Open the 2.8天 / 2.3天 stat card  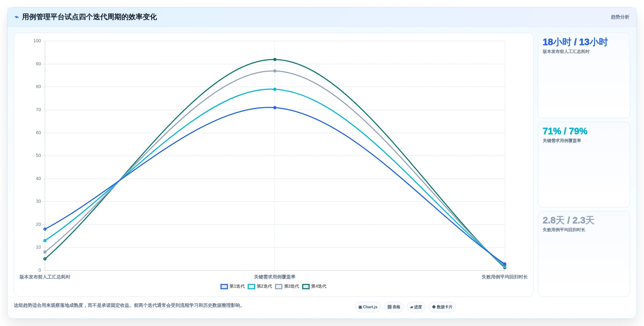click(584, 254)
